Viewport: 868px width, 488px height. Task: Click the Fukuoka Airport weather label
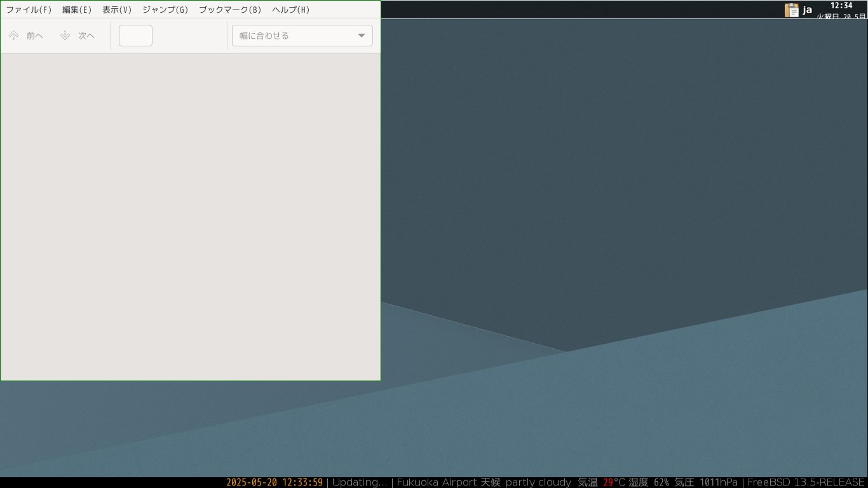[x=437, y=482]
